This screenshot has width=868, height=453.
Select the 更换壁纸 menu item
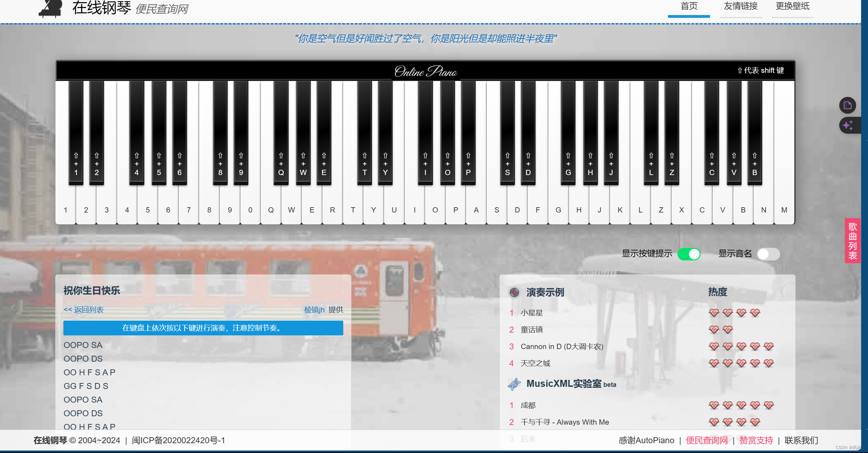(792, 6)
